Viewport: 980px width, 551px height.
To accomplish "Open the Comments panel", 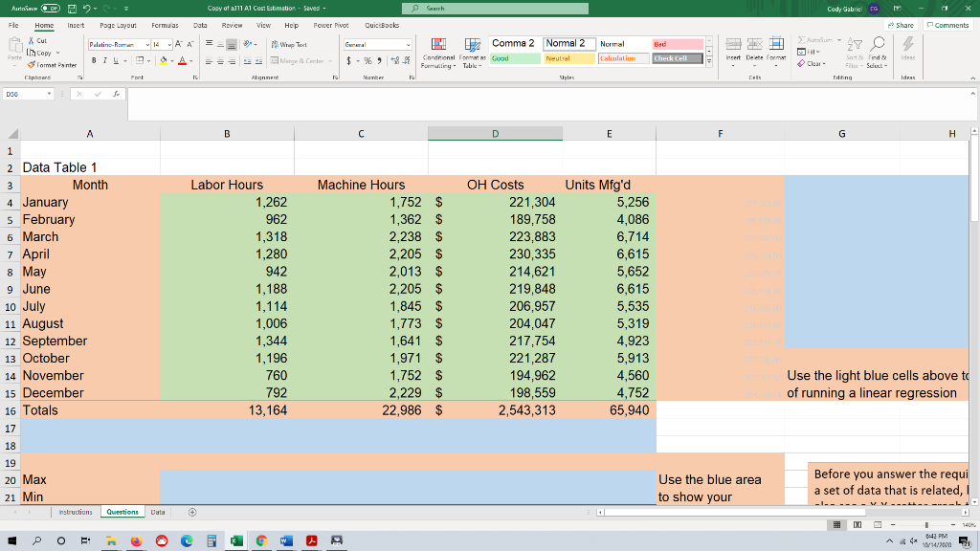I will coord(948,25).
